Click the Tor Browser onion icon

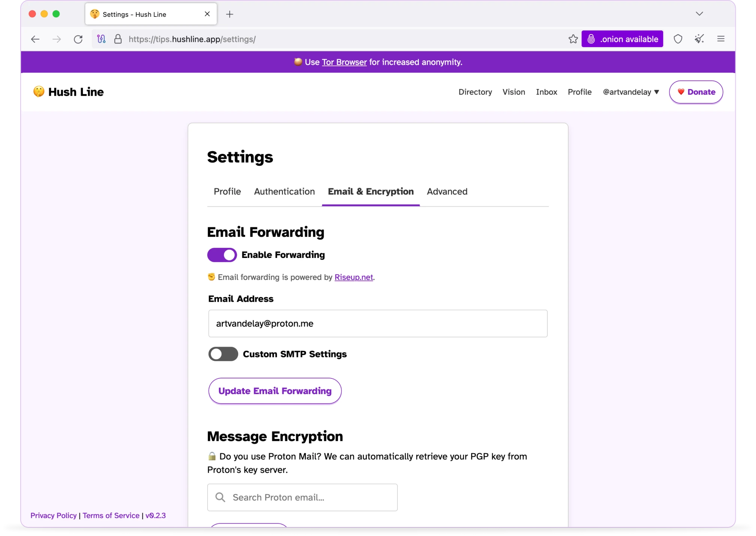coord(592,39)
